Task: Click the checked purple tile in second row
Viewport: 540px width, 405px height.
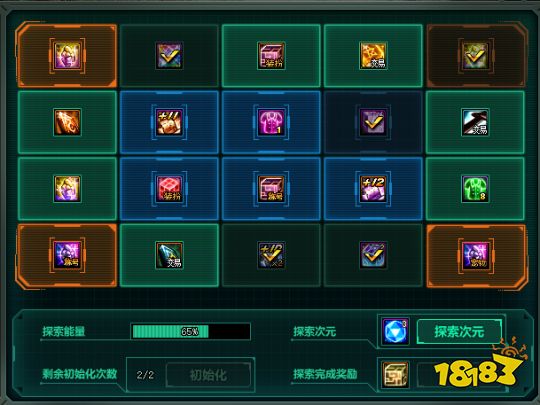Action: coord(373,122)
